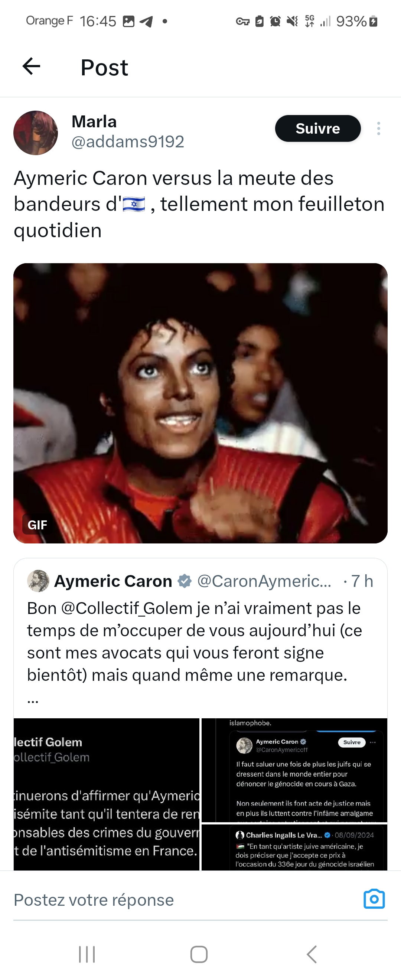Open the @addams9192 handle
The image size is (401, 980).
click(128, 142)
